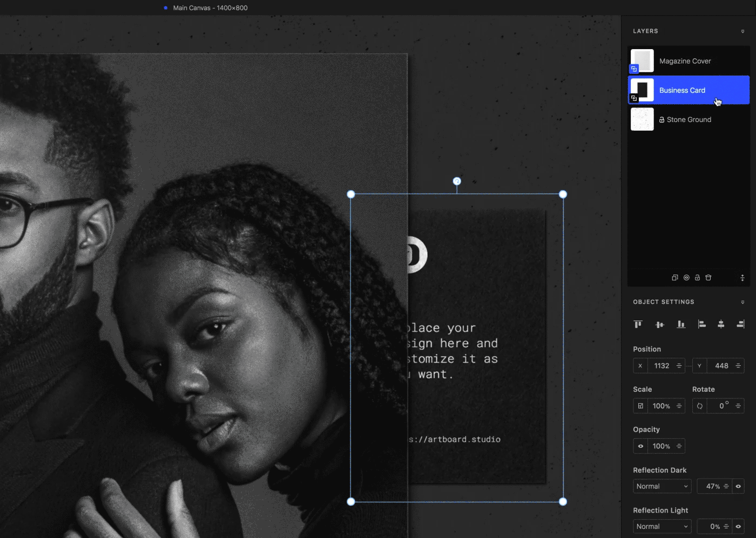
Task: Click the Y position label icon
Action: [699, 366]
